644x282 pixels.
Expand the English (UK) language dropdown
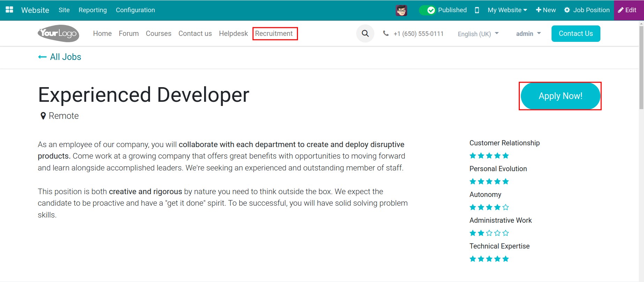(478, 34)
